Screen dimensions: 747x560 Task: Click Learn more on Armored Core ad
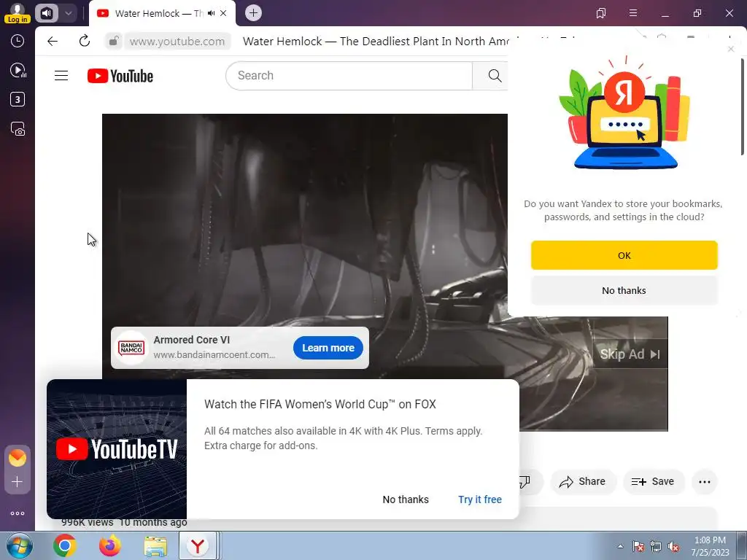tap(328, 348)
